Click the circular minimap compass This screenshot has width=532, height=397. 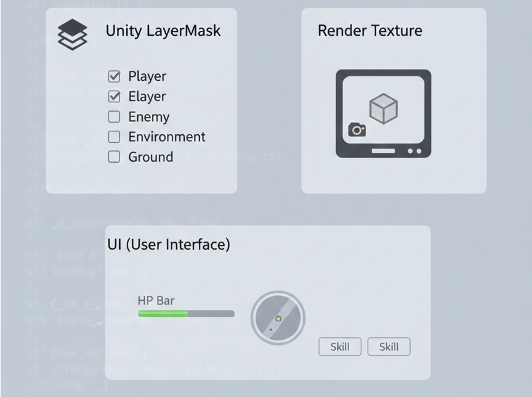coord(278,318)
